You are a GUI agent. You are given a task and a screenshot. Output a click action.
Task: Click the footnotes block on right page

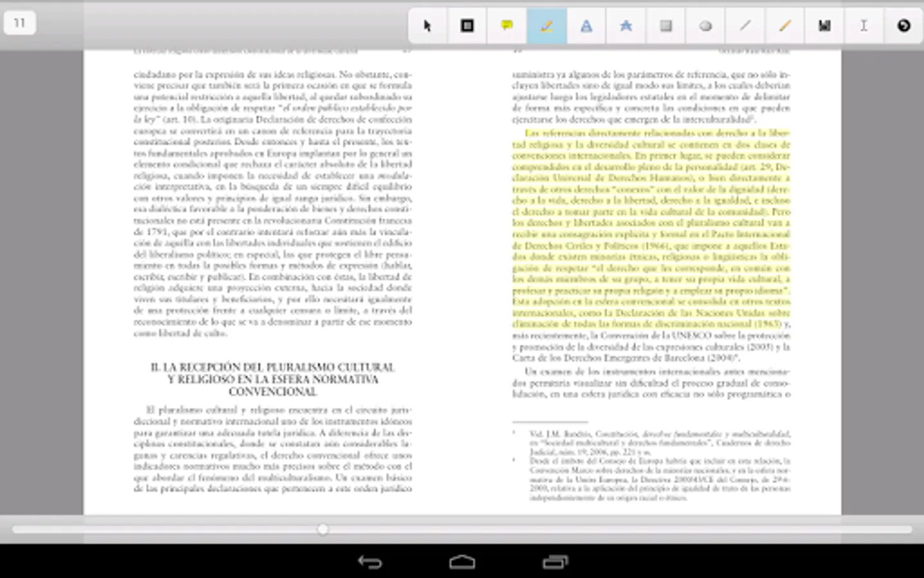651,466
